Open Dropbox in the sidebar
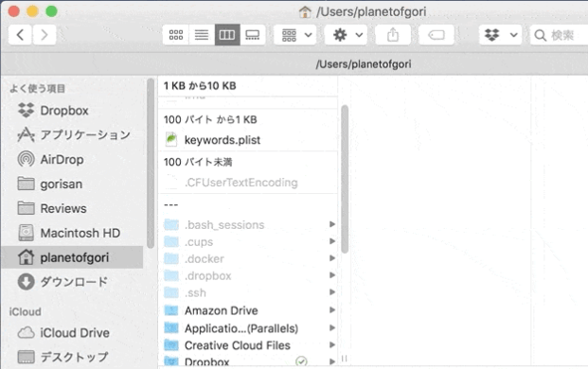This screenshot has height=369, width=588. tap(72, 111)
